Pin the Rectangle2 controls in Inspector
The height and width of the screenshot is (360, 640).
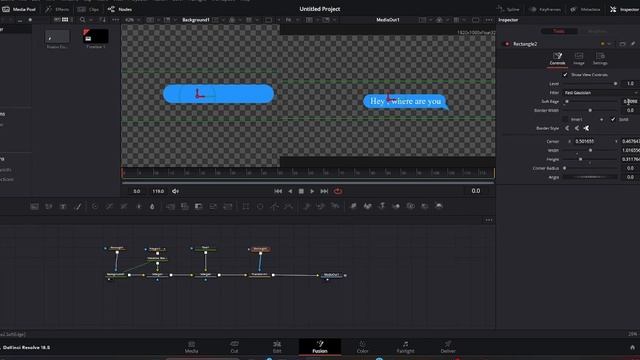633,44
